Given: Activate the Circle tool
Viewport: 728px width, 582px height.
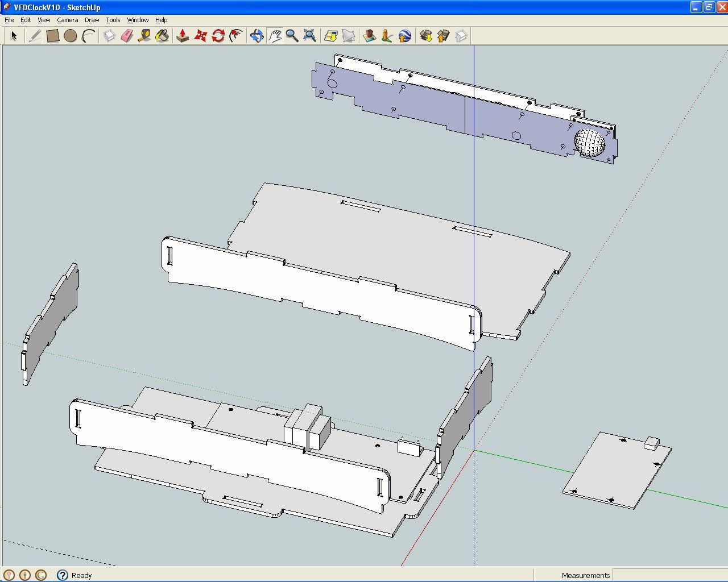Looking at the screenshot, I should coord(71,36).
